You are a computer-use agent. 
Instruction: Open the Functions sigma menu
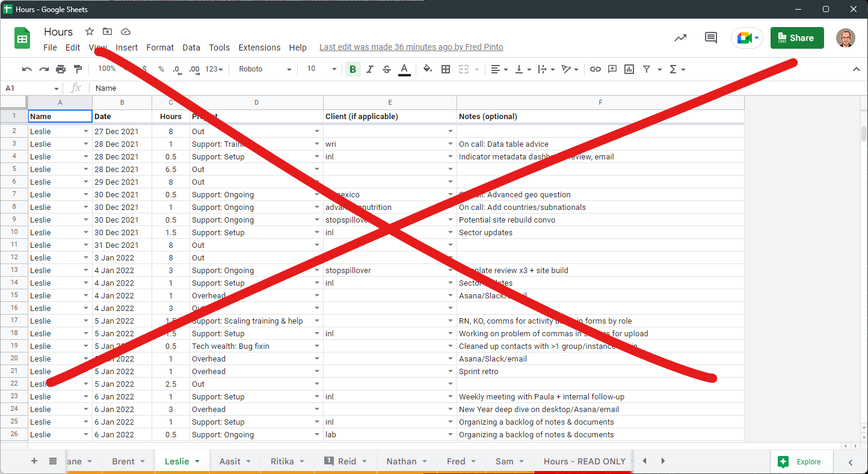coord(677,69)
